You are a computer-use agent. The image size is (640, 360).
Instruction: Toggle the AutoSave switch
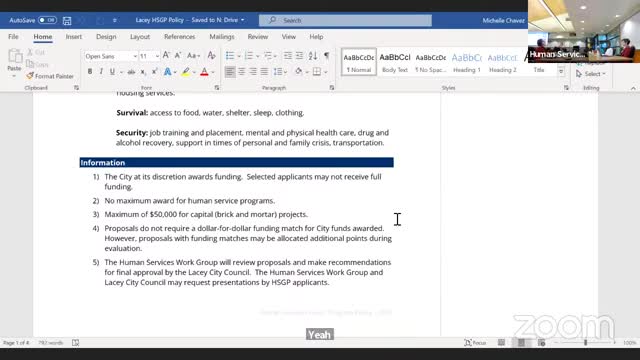[47, 20]
